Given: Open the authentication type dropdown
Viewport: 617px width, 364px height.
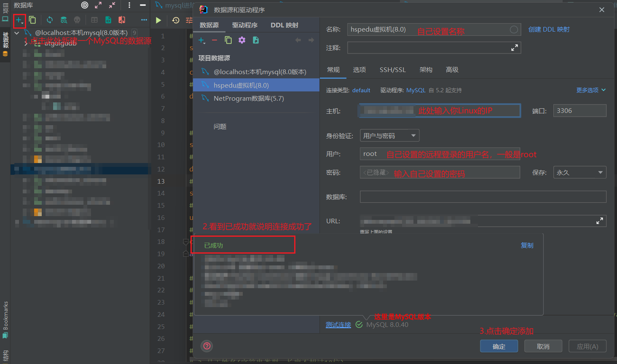Looking at the screenshot, I should coord(390,136).
